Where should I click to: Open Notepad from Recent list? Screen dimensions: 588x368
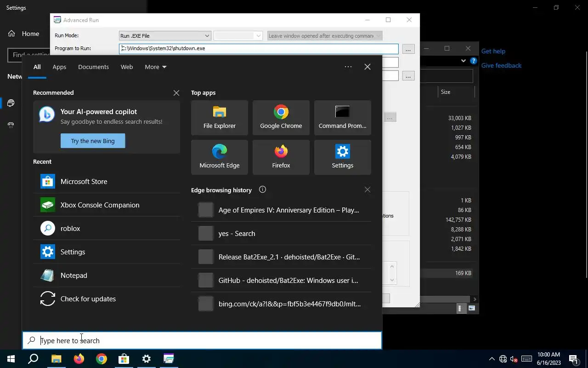(107, 275)
